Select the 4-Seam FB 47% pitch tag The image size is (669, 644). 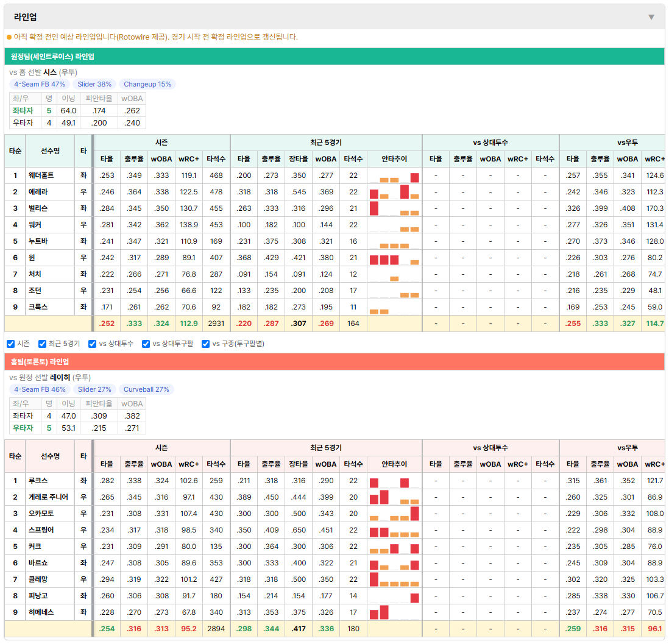[39, 84]
